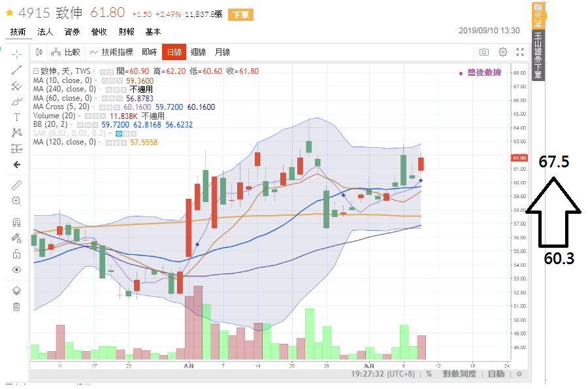The image size is (588, 389).
Task: Take a chart snapshot with camera icon
Action: tap(484, 52)
